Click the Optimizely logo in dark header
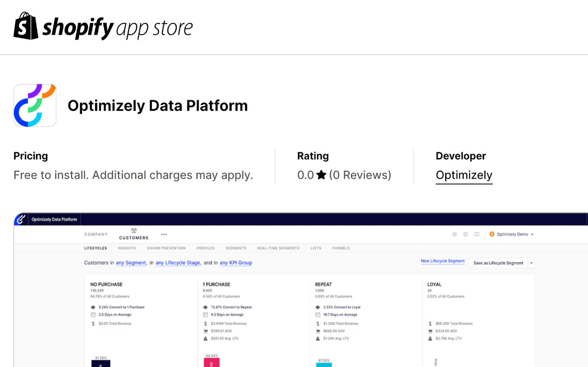The image size is (588, 367). click(21, 219)
